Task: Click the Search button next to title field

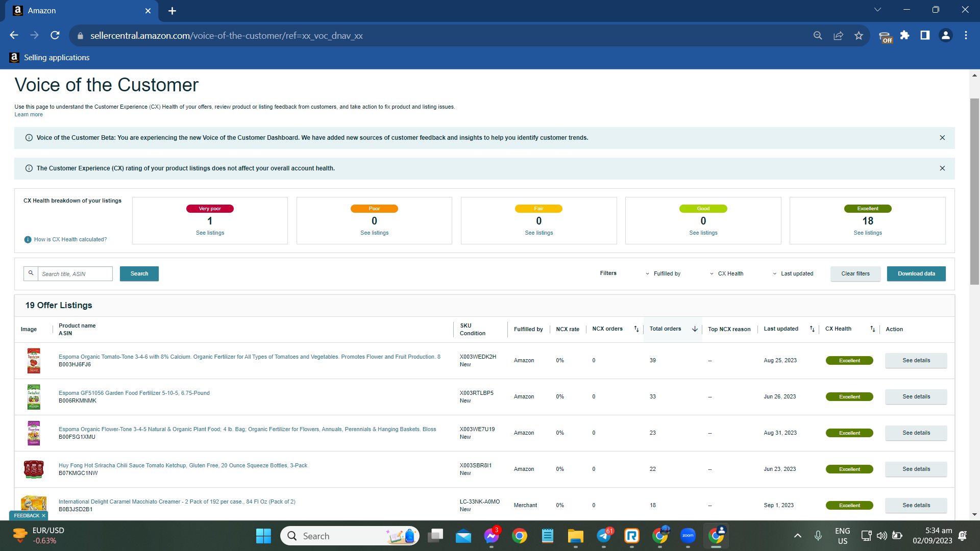Action: tap(139, 274)
